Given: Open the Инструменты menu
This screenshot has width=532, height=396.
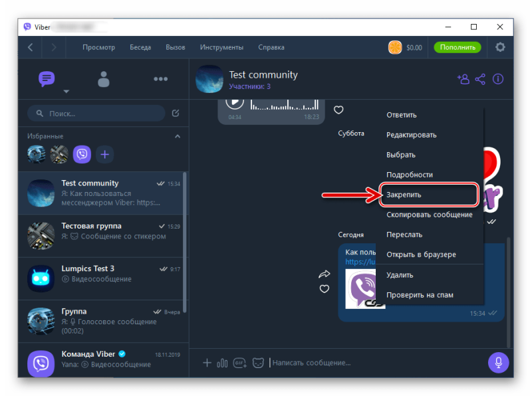Looking at the screenshot, I should point(221,47).
